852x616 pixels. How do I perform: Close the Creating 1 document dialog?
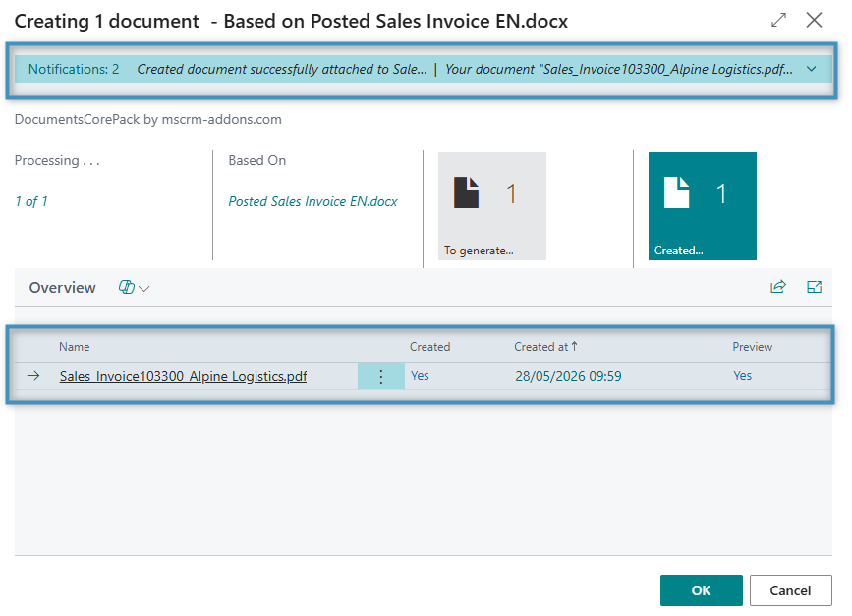814,20
